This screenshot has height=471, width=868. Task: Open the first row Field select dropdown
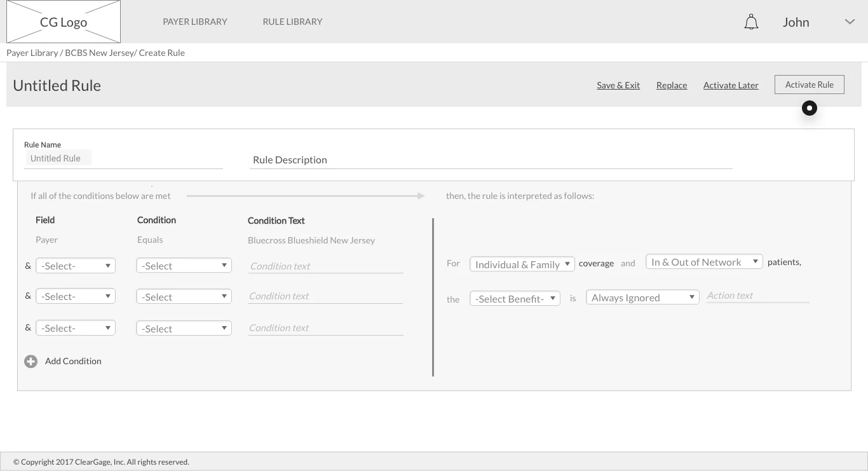[x=76, y=266]
